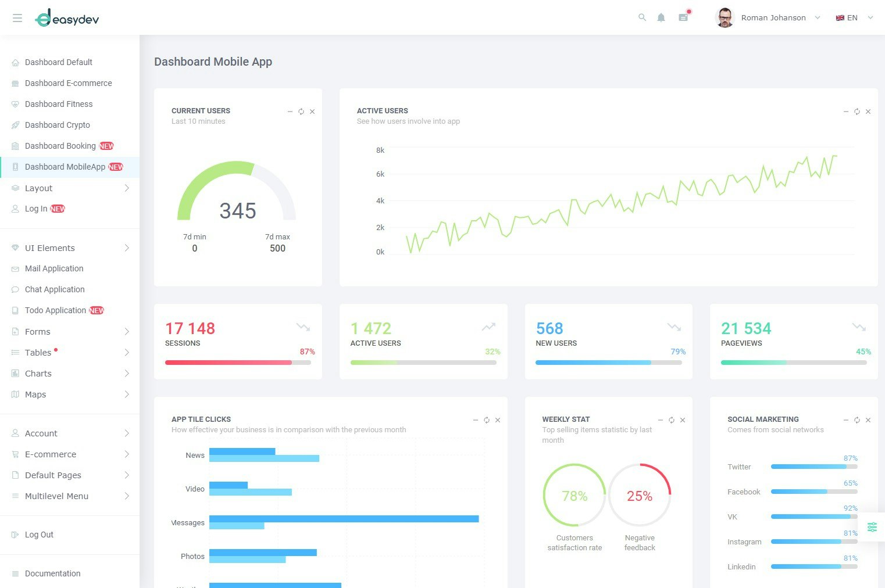This screenshot has height=588, width=885.
Task: Expand the Charts sidebar section
Action: [x=70, y=374]
